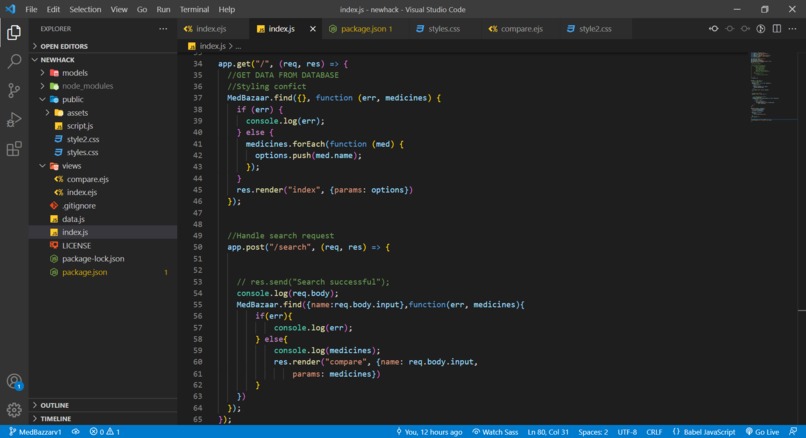This screenshot has height=438, width=806.
Task: Change the Babel JavaScript language mode
Action: (704, 432)
